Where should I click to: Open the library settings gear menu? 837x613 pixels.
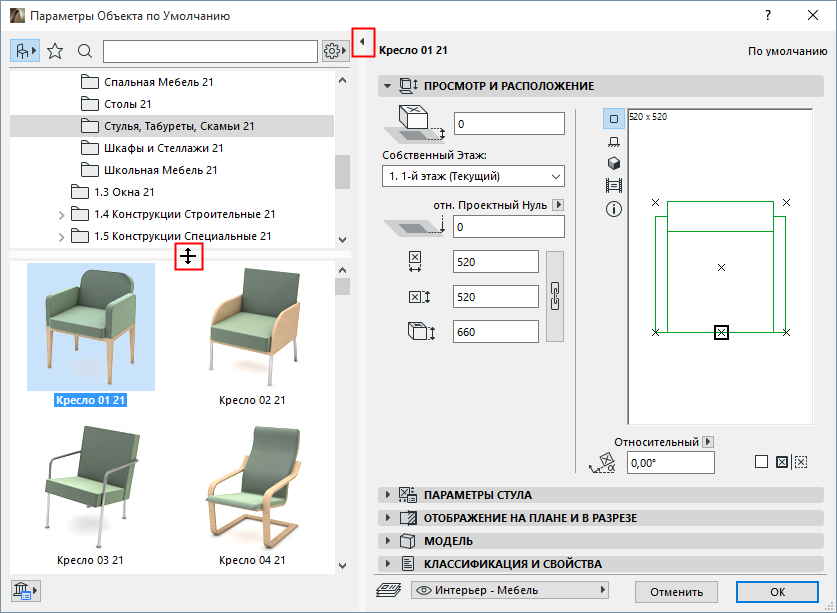(x=335, y=51)
